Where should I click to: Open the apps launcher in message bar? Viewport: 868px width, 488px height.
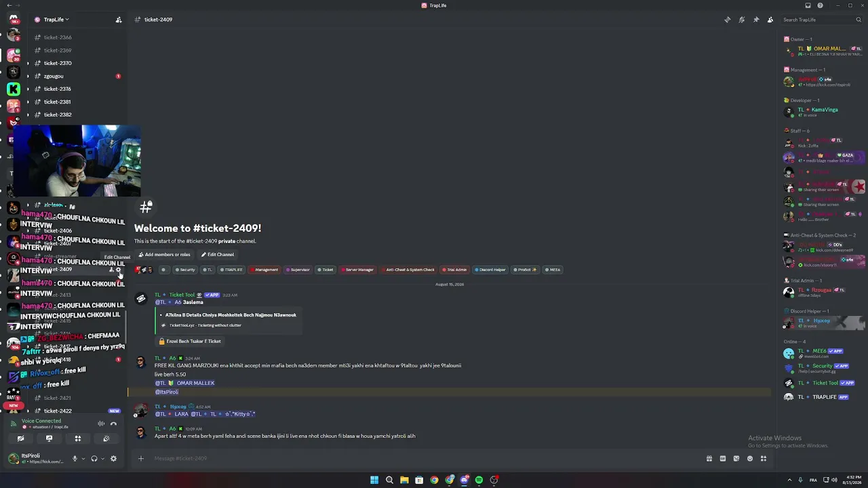click(x=764, y=458)
